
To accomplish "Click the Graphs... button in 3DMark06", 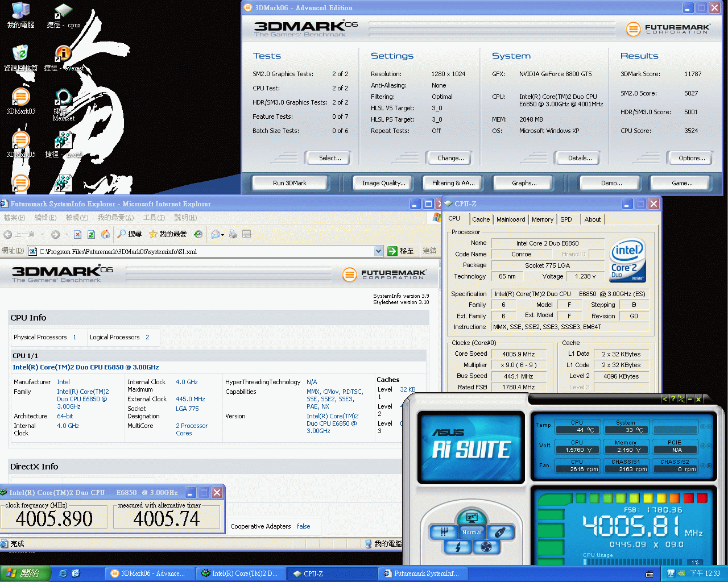I will click(x=524, y=183).
